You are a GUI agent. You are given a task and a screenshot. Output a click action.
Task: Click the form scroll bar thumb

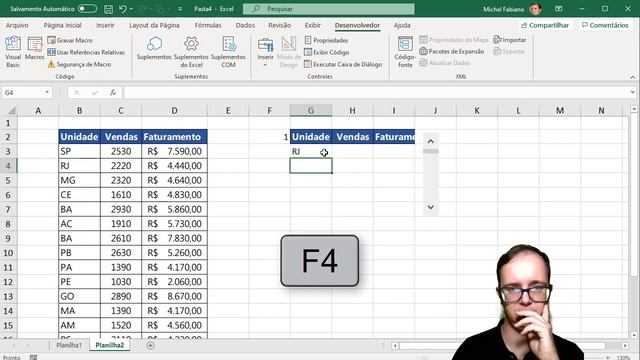tap(431, 151)
